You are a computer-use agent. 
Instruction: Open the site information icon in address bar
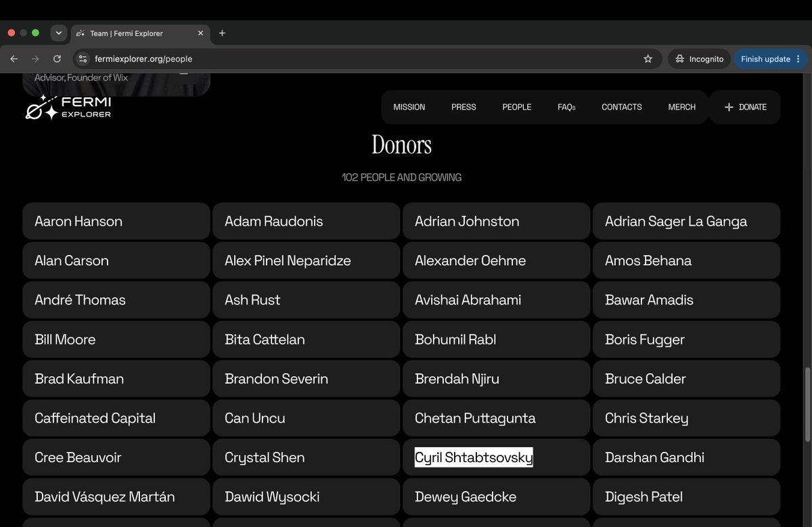[83, 59]
